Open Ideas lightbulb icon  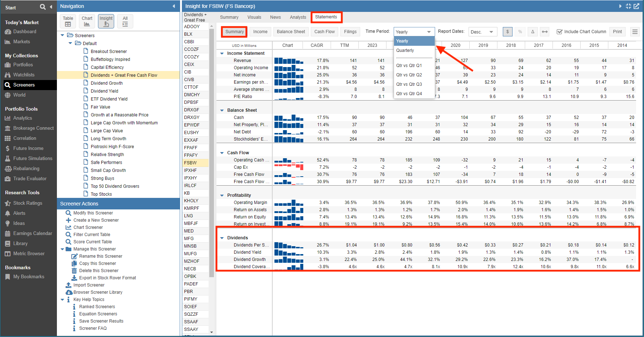point(8,223)
